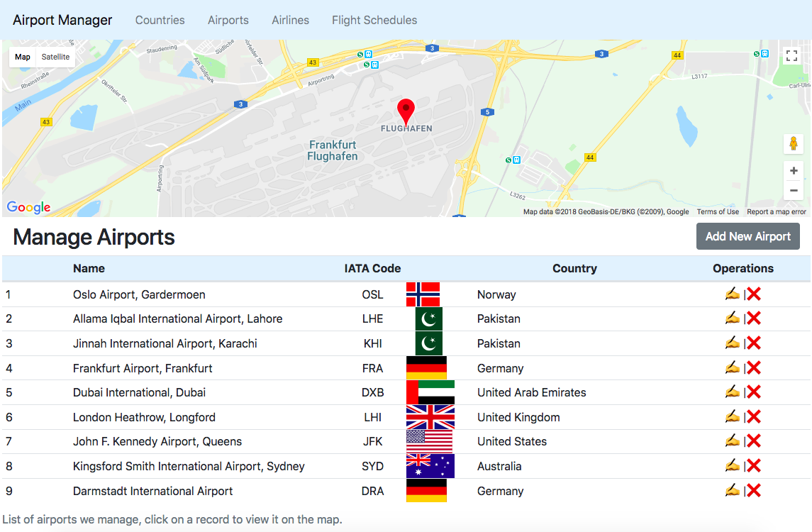Click the Australia flag image
The height and width of the screenshot is (532, 812).
point(430,466)
